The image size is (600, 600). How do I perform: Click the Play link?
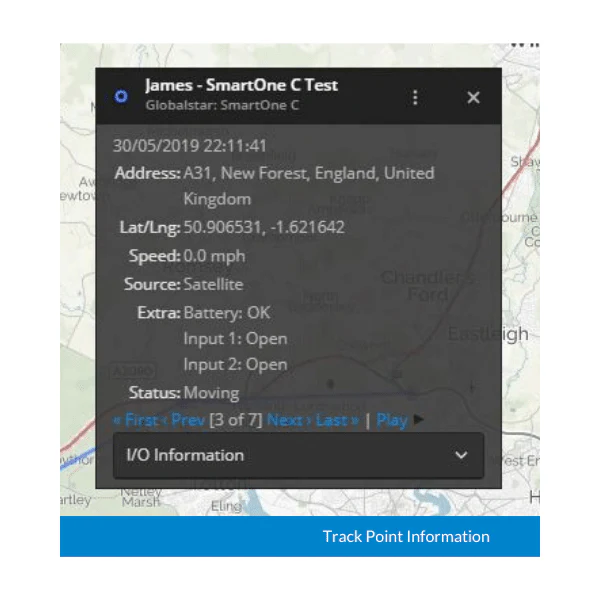392,420
